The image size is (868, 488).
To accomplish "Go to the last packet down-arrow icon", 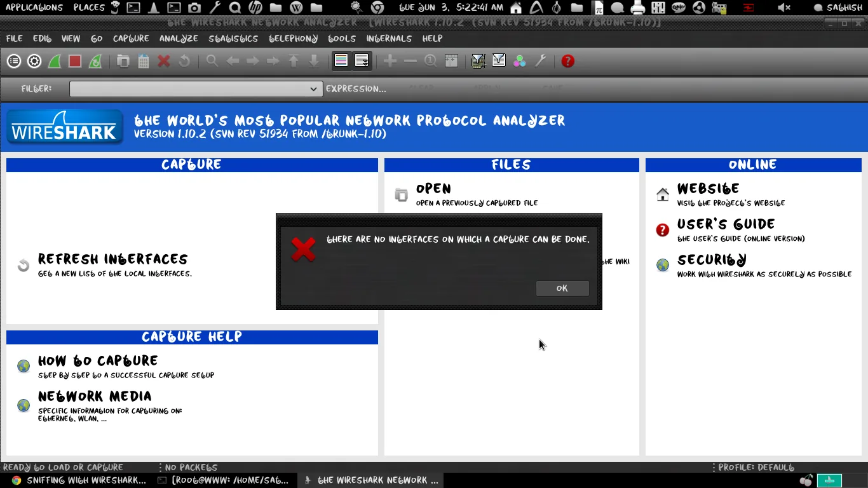I will [x=314, y=61].
